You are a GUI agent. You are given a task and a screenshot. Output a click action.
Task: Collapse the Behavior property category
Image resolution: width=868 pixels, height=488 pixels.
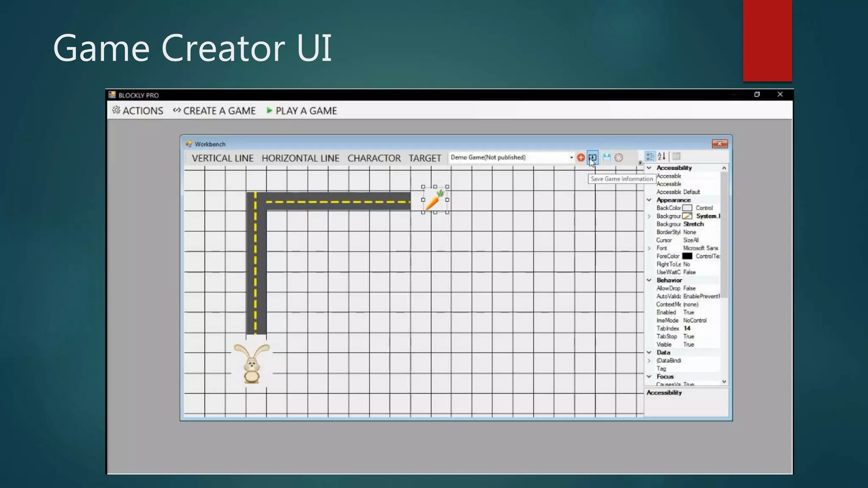pyautogui.click(x=649, y=280)
